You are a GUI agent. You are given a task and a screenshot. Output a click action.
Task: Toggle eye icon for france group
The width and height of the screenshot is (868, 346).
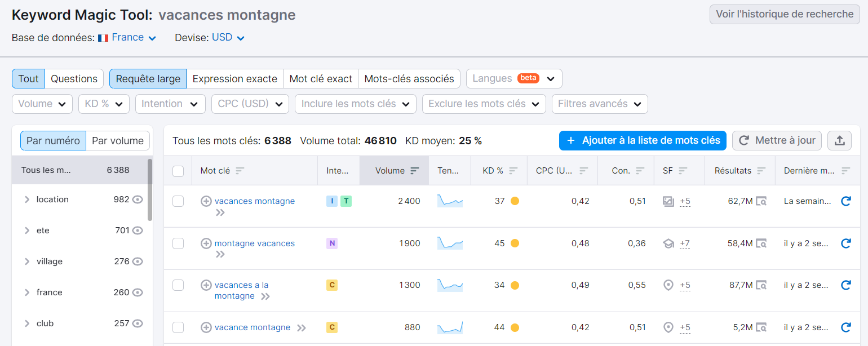138,292
